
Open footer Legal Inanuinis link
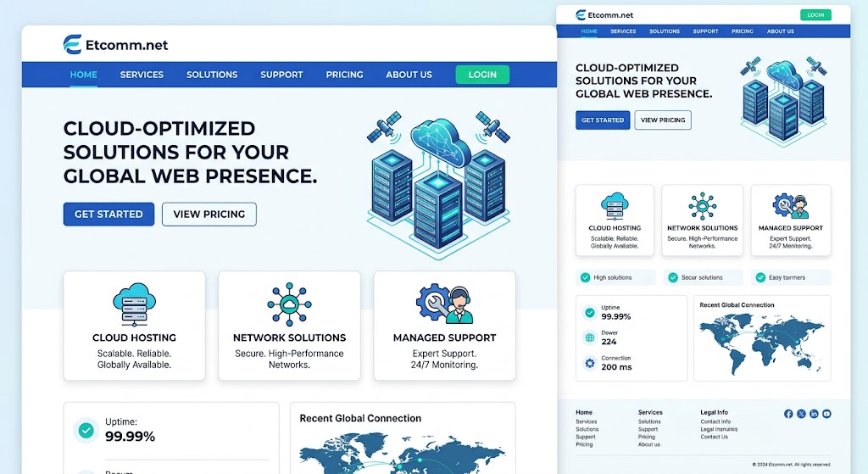719,429
